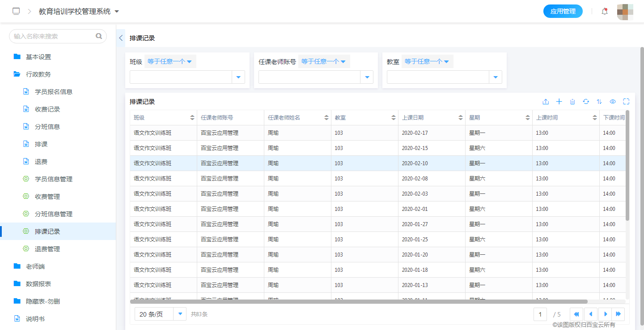Click the export icon above the table

(546, 102)
